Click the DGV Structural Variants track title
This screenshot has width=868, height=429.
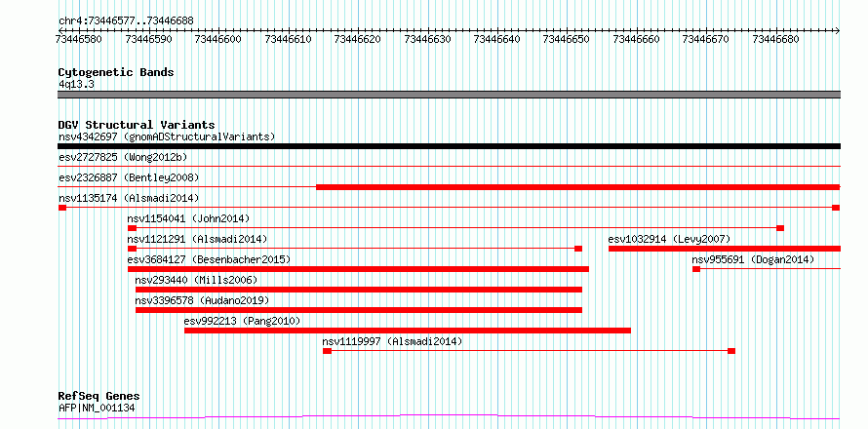tap(137, 125)
